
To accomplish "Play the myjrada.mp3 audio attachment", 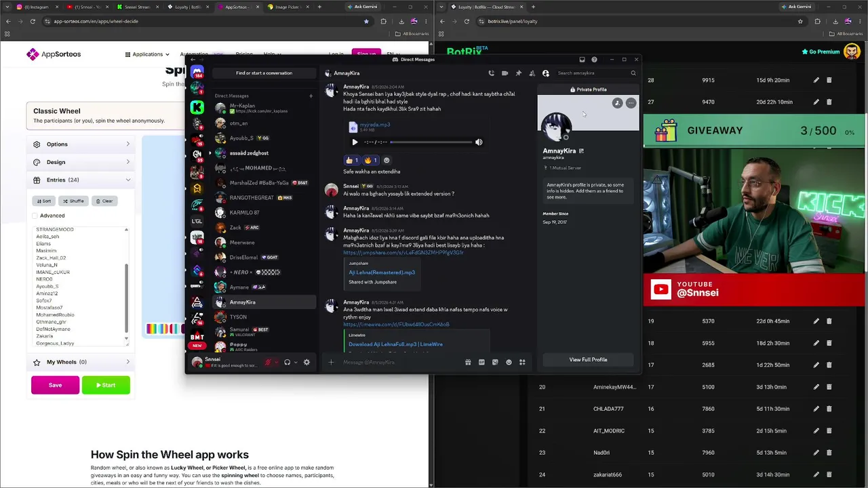I will click(x=355, y=142).
